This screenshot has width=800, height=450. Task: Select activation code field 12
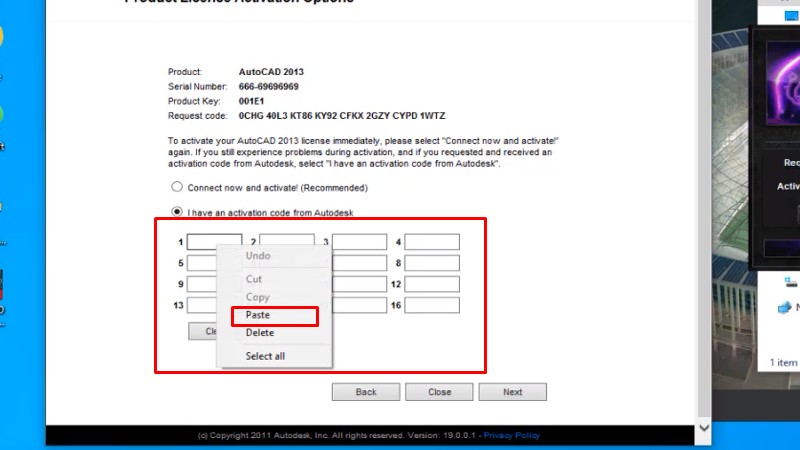[432, 284]
